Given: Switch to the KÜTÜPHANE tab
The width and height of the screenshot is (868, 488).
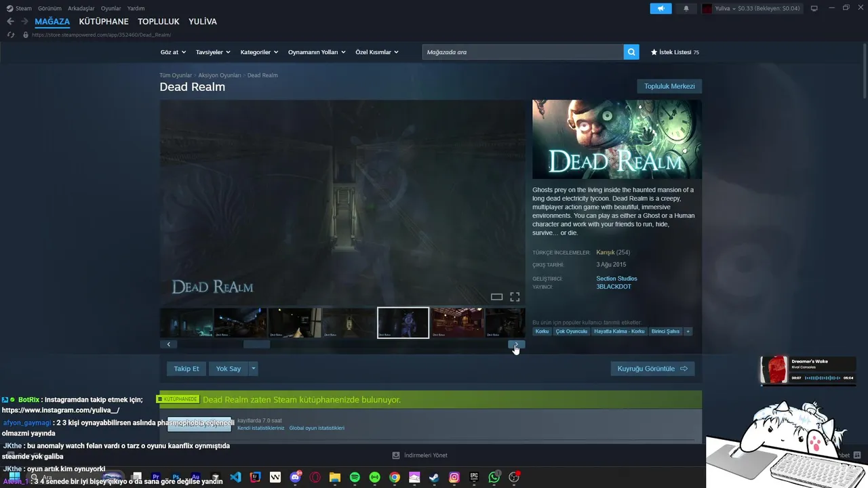Looking at the screenshot, I should [104, 22].
